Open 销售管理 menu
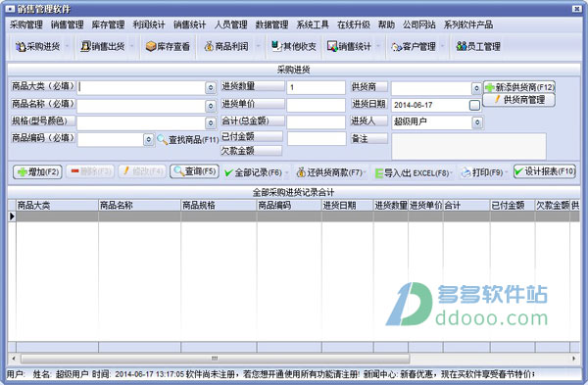The height and width of the screenshot is (385, 588). pos(67,24)
